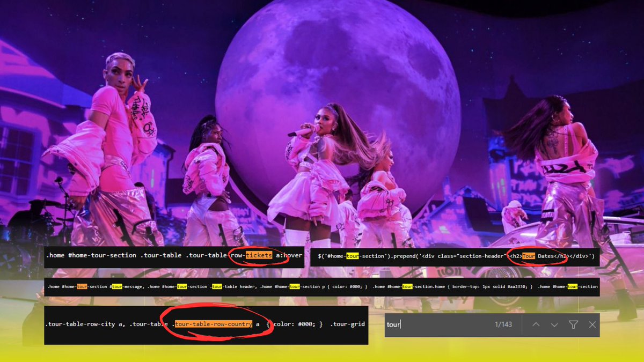Image resolution: width=644 pixels, height=362 pixels.
Task: Click the '1/143' match counter
Action: [503, 325]
